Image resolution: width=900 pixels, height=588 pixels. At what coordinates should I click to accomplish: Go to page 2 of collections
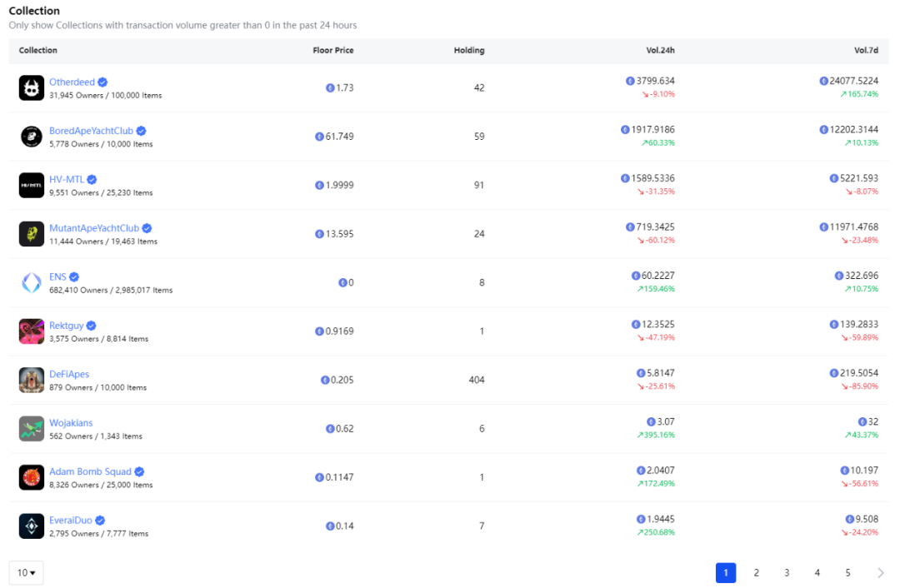(x=756, y=573)
